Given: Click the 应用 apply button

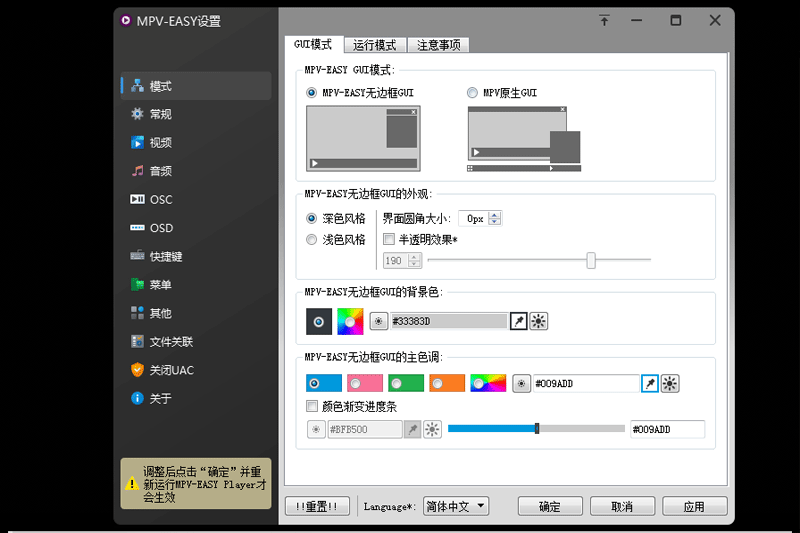Looking at the screenshot, I should pyautogui.click(x=694, y=506).
